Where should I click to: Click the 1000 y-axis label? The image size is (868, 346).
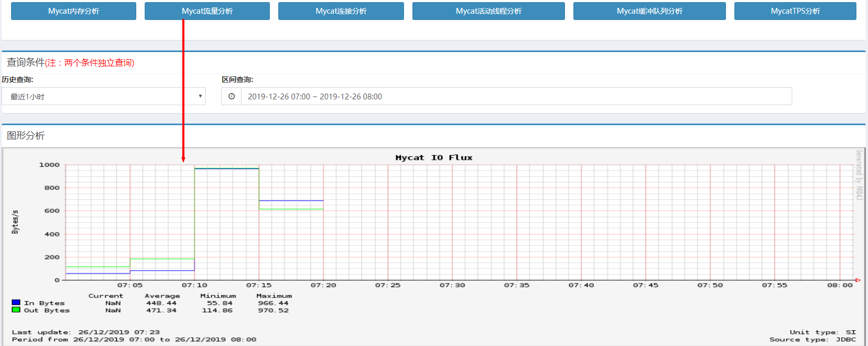tap(49, 165)
